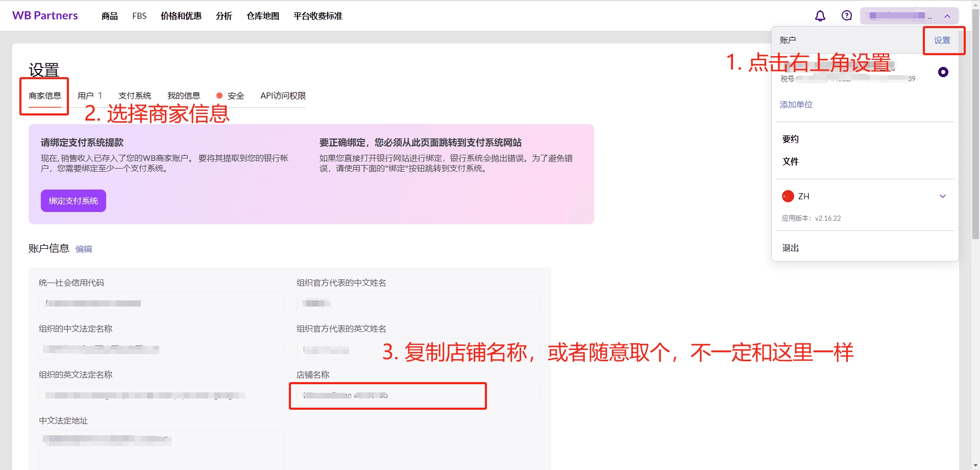Switch to the 用户 tab
Image resolution: width=980 pixels, height=470 pixels.
coord(90,96)
